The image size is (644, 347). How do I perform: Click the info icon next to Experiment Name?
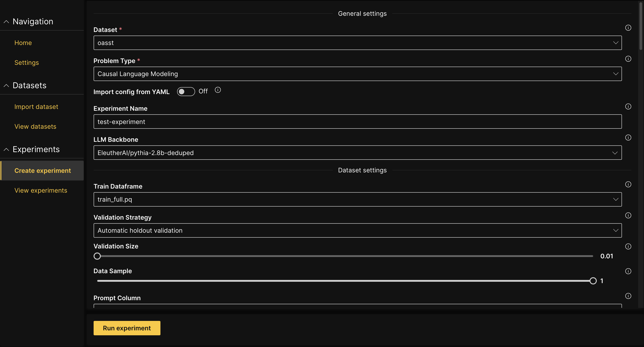(x=628, y=106)
